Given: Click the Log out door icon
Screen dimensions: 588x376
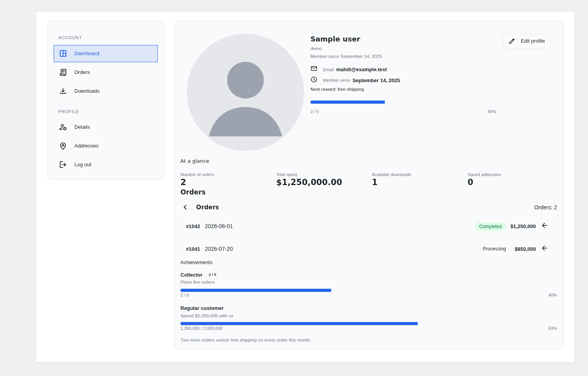Looking at the screenshot, I should pyautogui.click(x=63, y=165).
